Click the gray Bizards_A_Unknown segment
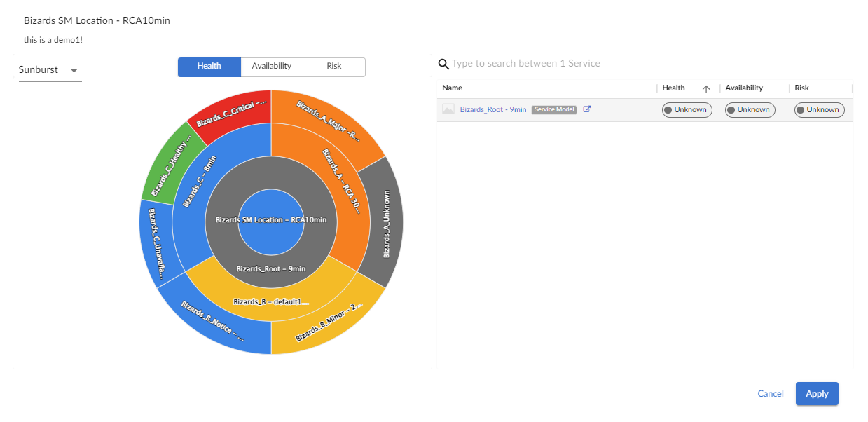The image size is (868, 422). 384,223
